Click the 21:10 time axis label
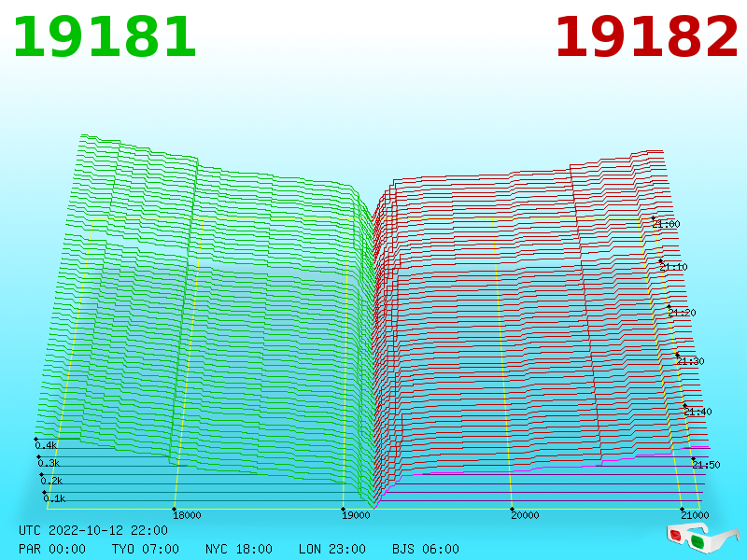The height and width of the screenshot is (560, 747). tap(673, 267)
